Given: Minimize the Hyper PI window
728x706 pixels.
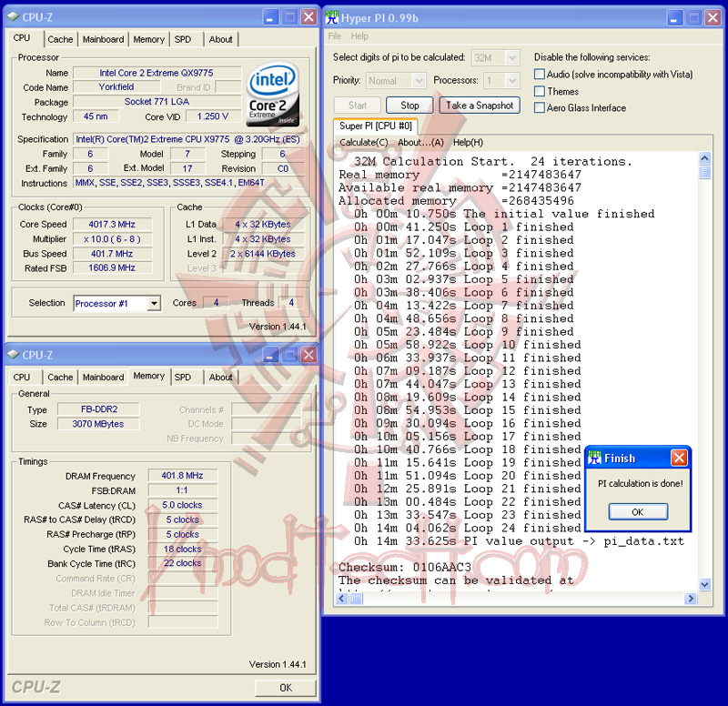Looking at the screenshot, I should [x=674, y=17].
